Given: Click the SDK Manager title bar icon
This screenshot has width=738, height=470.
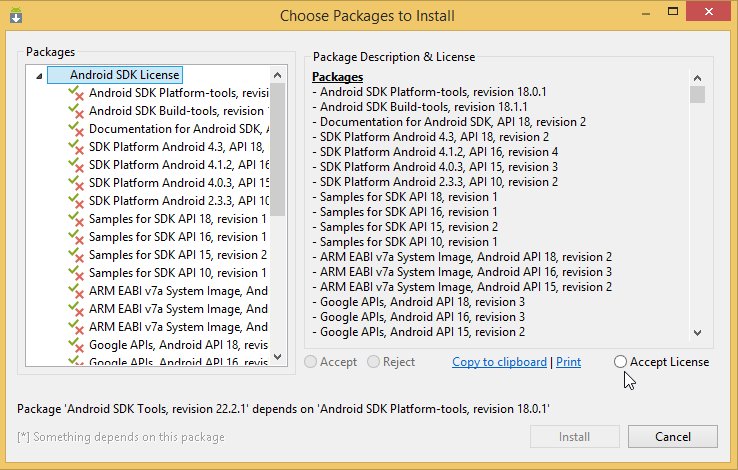Looking at the screenshot, I should 16,16.
